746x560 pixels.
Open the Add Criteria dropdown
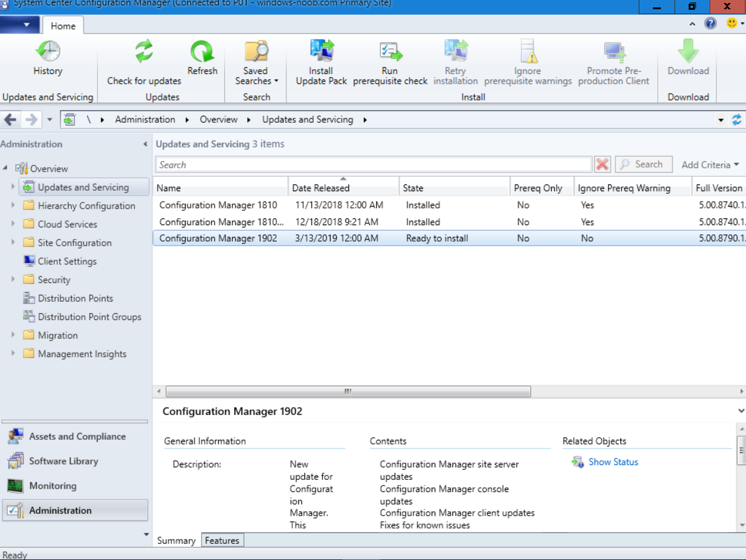(x=710, y=165)
